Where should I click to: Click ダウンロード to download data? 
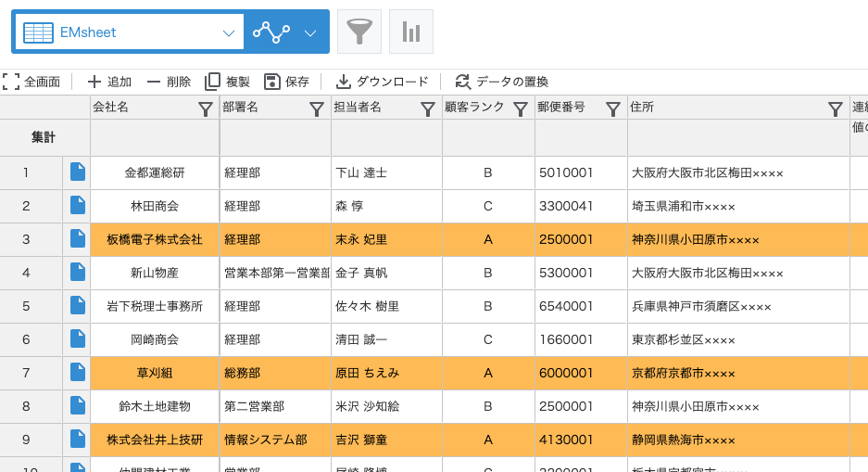coord(383,82)
